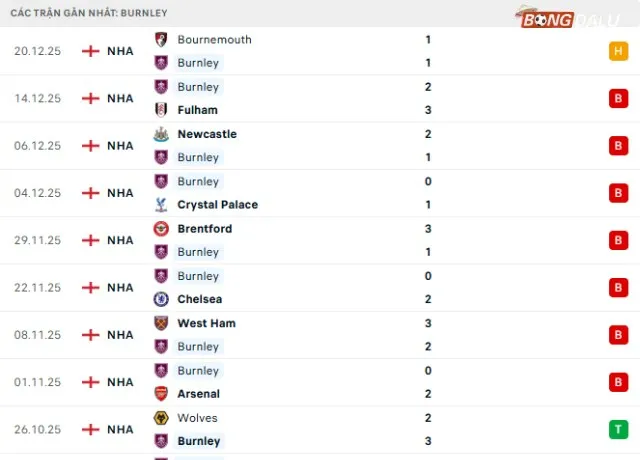Select the West Ham team name
The height and width of the screenshot is (460, 640).
coord(206,323)
